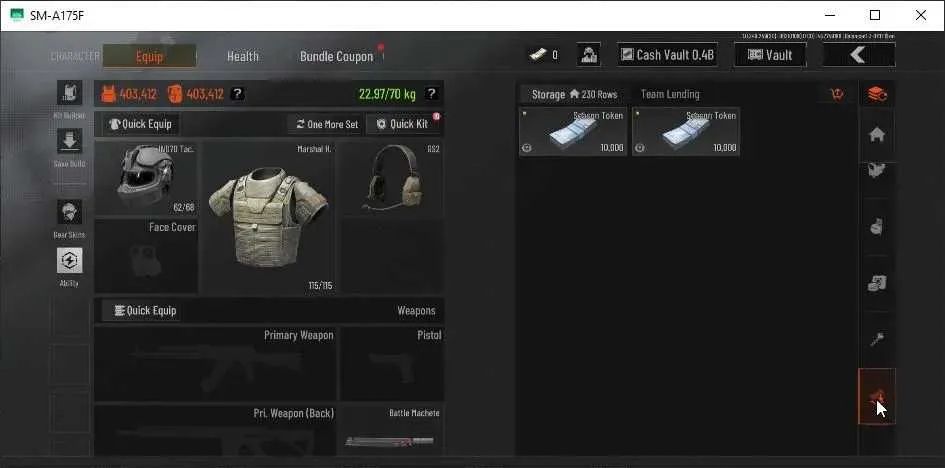Screen dimensions: 945x468
Task: Click the 22.97/70 kg weight text
Action: (x=387, y=94)
